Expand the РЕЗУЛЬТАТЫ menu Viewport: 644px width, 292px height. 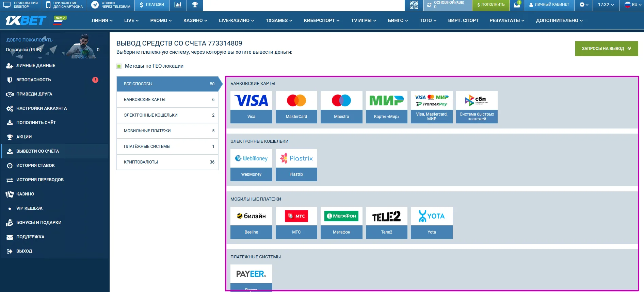[x=507, y=20]
